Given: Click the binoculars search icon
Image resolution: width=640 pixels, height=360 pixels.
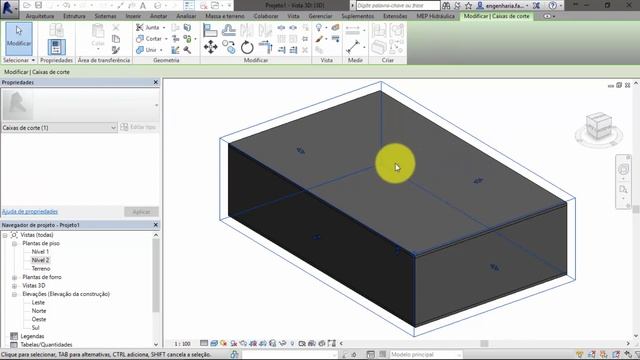Looking at the screenshot, I should [x=446, y=5].
